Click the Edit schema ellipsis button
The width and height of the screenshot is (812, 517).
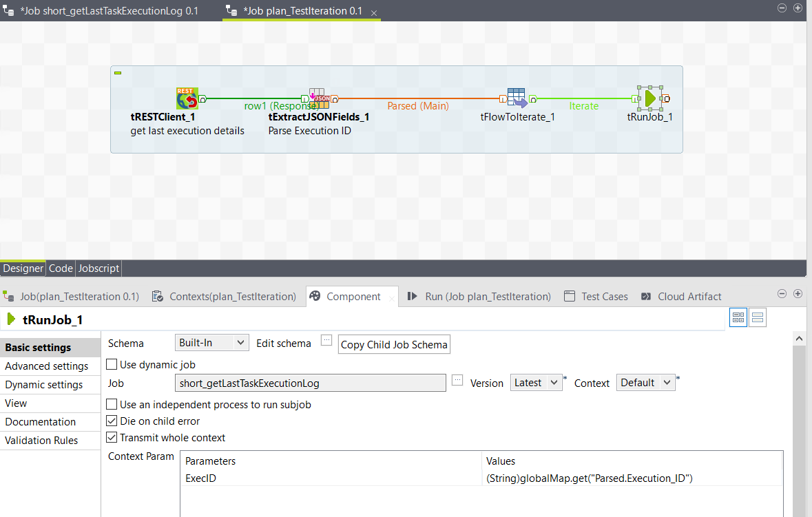(x=326, y=340)
